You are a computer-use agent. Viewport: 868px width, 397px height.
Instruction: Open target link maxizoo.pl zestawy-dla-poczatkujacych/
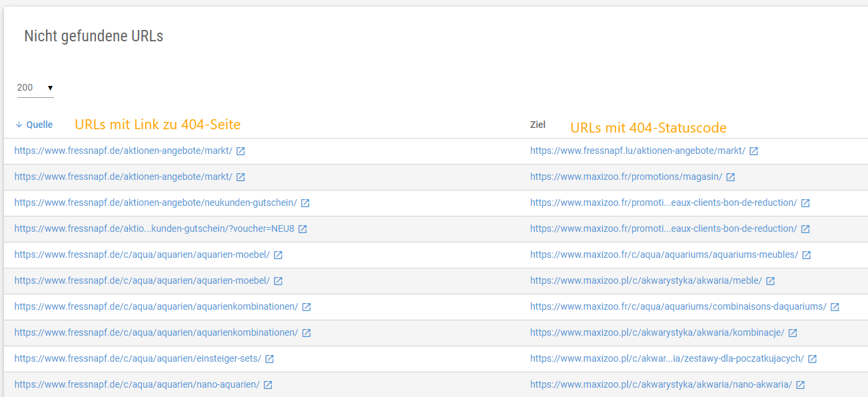click(x=667, y=358)
